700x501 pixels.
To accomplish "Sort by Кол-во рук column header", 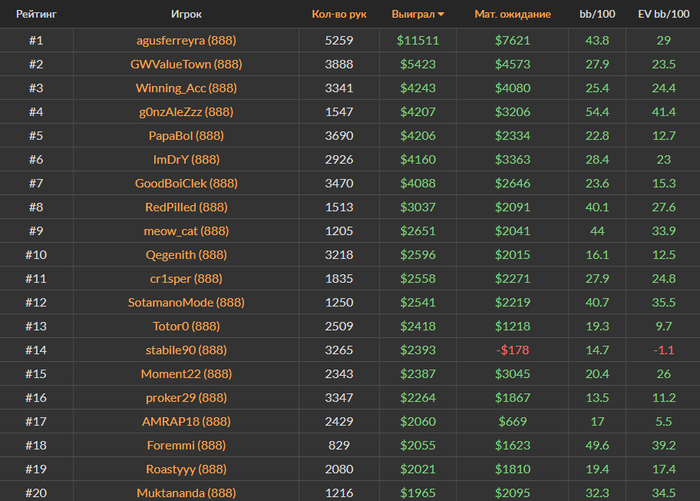I will coord(339,15).
